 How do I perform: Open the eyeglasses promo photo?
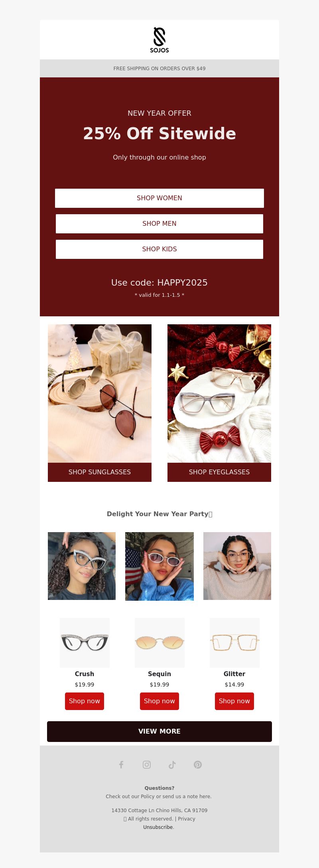coord(219,393)
